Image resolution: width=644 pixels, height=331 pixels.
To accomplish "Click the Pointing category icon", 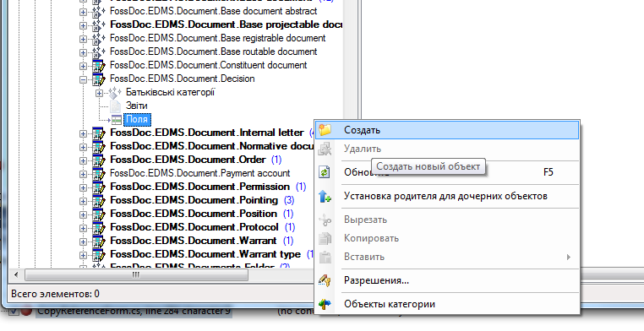I will pyautogui.click(x=99, y=201).
